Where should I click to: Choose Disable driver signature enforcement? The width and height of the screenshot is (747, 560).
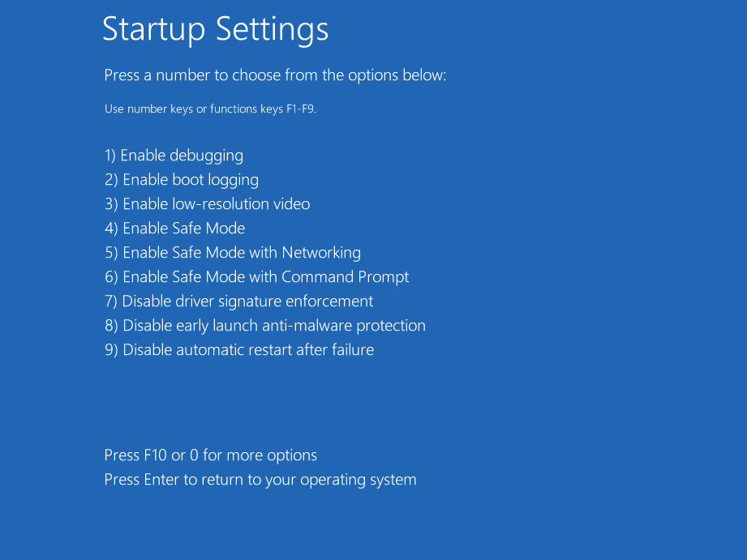[238, 301]
